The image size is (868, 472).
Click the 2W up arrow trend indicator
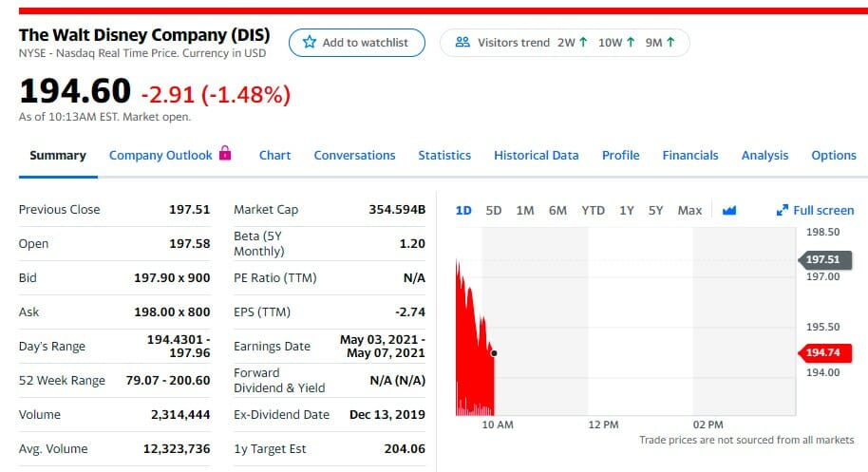coord(583,43)
